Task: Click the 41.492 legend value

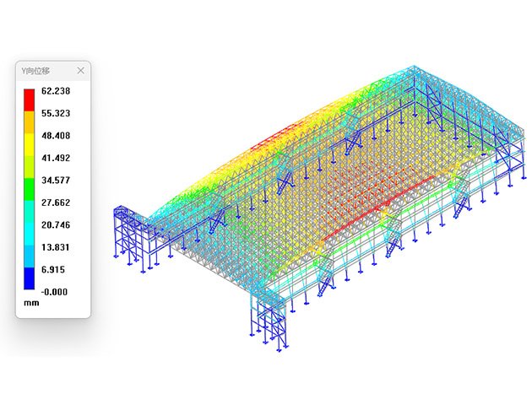Action: coord(54,157)
